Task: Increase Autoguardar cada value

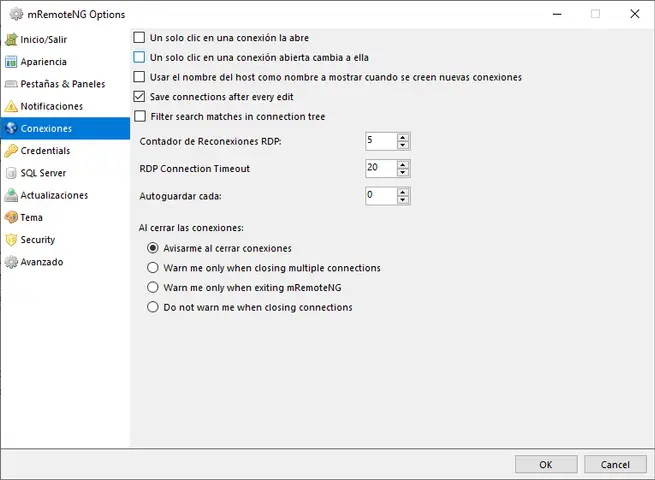Action: [403, 192]
